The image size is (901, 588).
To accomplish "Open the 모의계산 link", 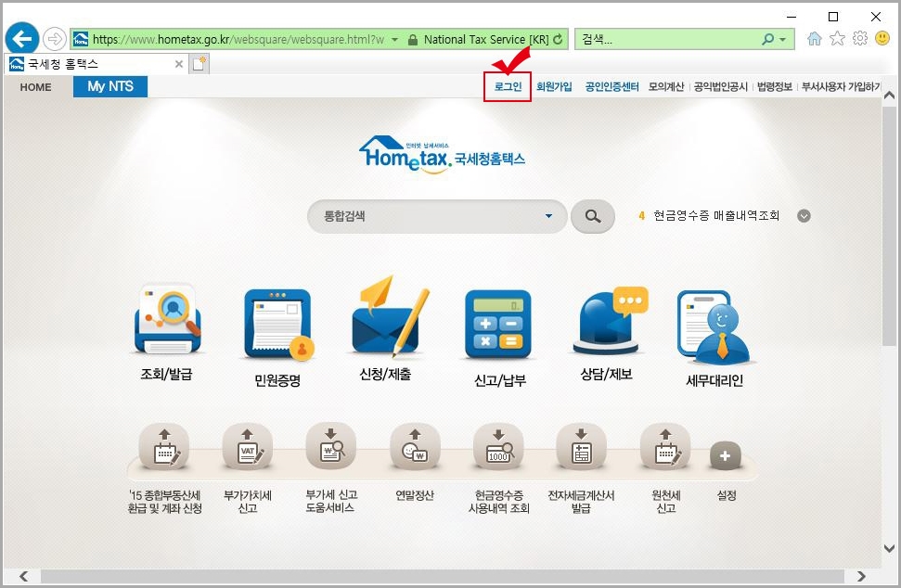I will (666, 86).
